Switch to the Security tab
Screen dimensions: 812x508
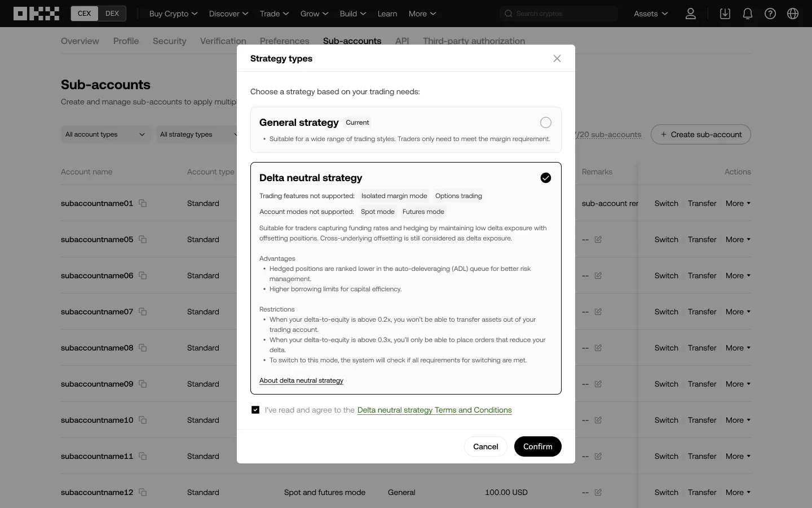pyautogui.click(x=169, y=41)
